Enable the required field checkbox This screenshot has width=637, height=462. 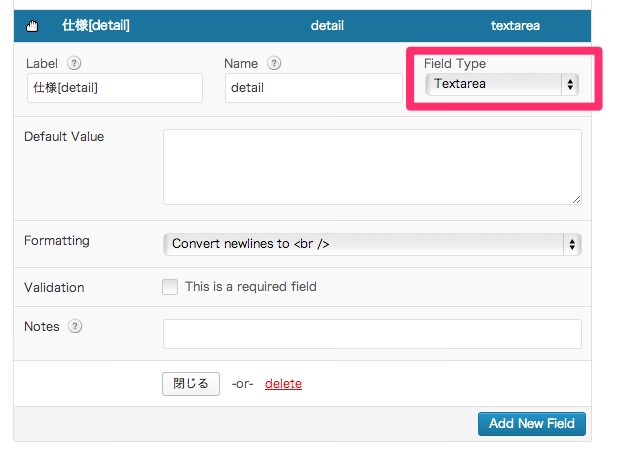point(170,286)
